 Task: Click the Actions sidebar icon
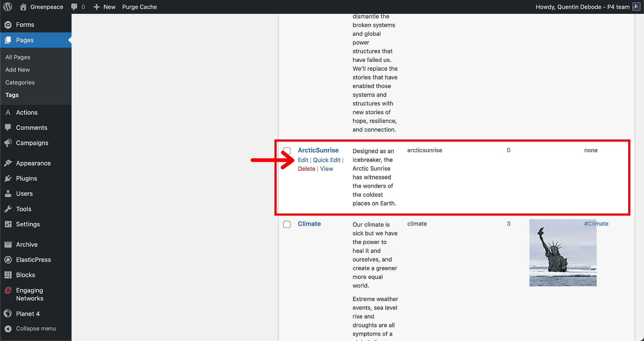click(x=8, y=112)
